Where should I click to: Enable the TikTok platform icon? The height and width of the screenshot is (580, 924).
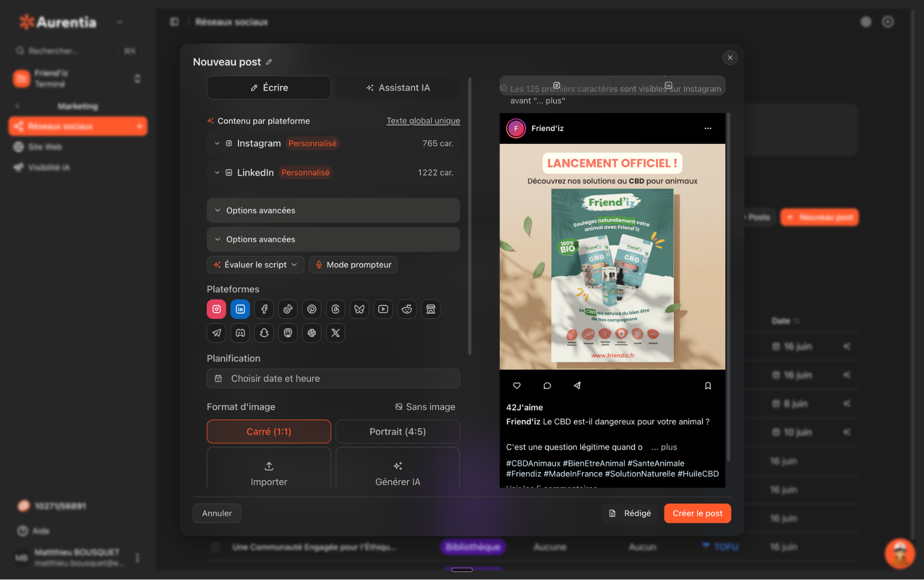click(288, 309)
